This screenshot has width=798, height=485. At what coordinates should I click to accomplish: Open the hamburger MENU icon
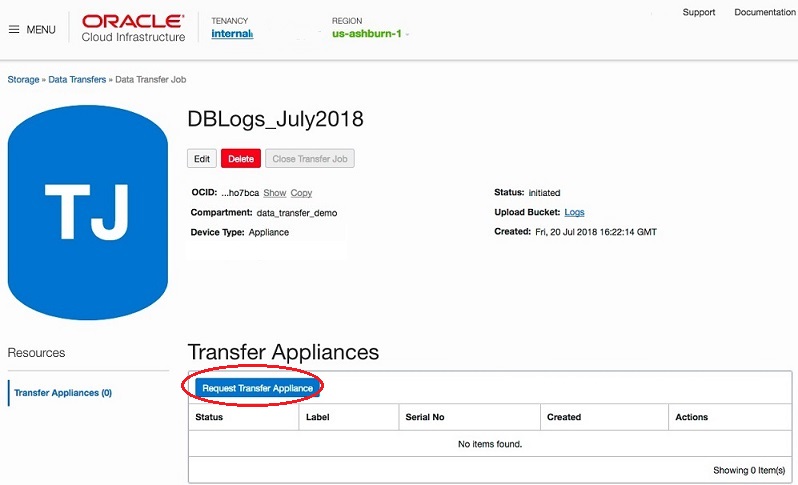14,30
